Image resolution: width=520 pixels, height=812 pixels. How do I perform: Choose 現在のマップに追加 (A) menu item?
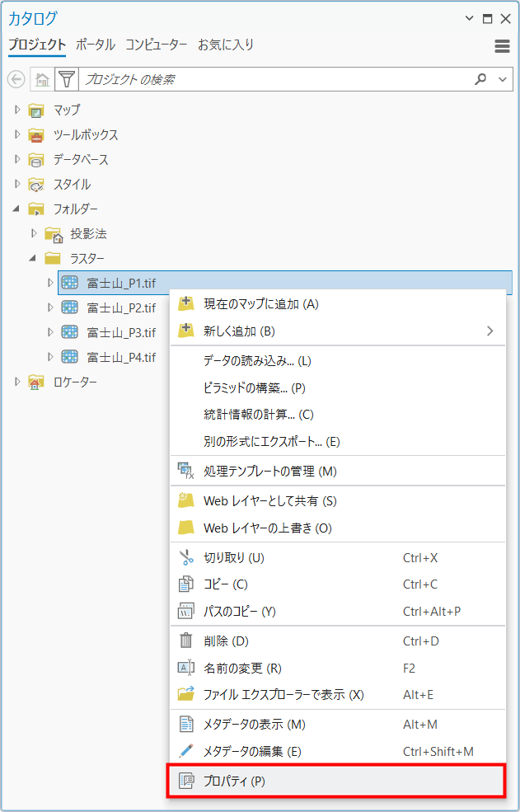point(260,304)
